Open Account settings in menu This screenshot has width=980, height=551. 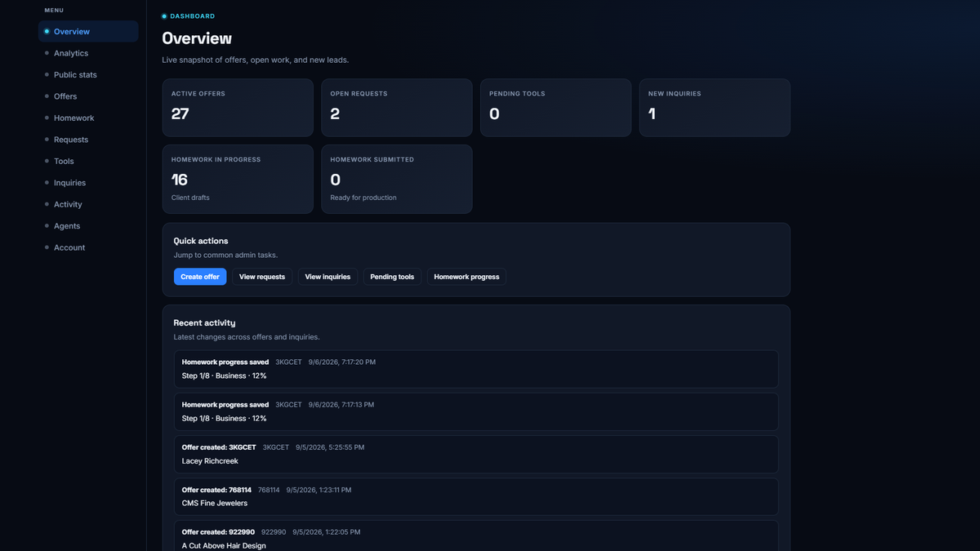88,247
